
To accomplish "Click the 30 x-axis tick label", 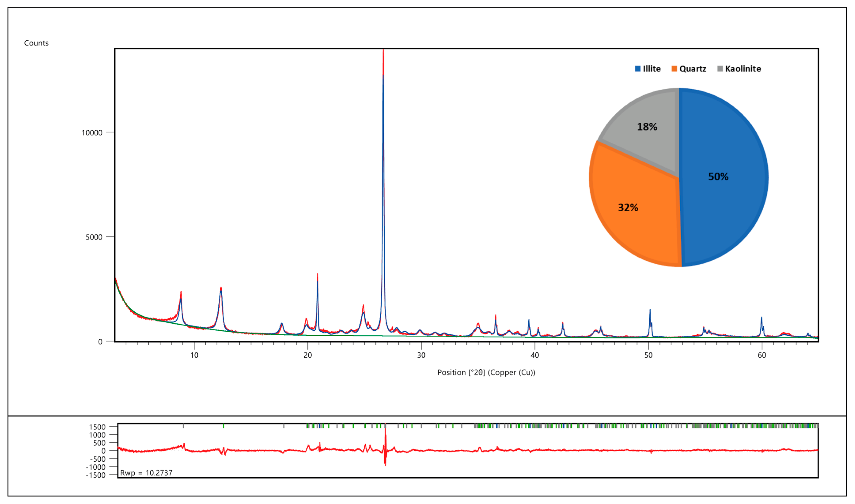I will pyautogui.click(x=421, y=355).
